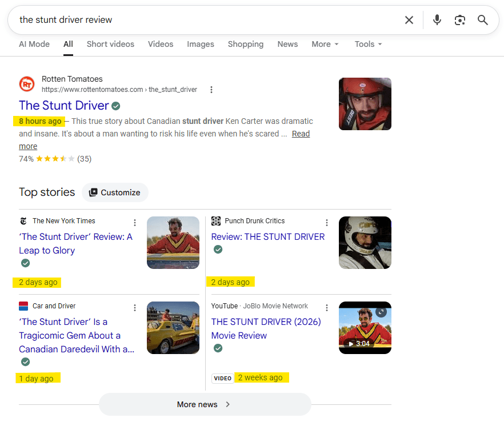Click verified checkmark next to The Stunt Driver title

pos(115,106)
